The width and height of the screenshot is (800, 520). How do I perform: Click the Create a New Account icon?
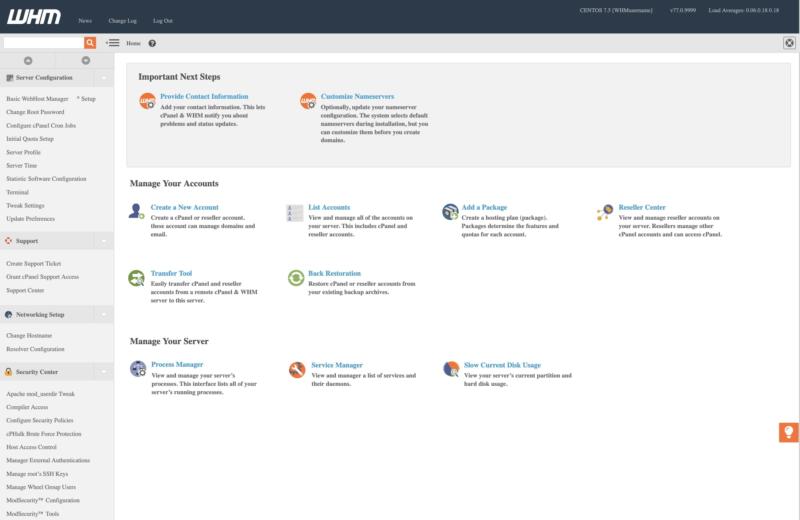pyautogui.click(x=137, y=212)
